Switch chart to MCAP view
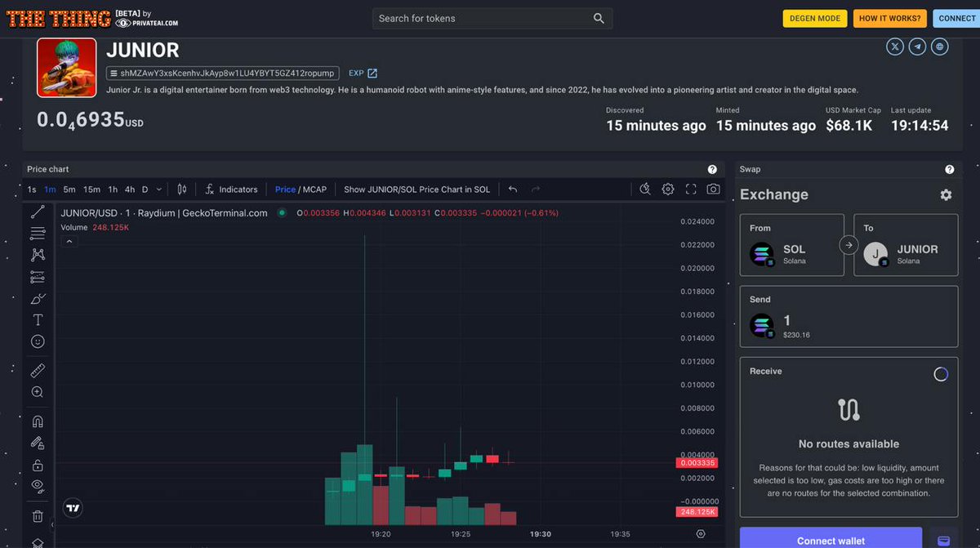 (x=314, y=189)
